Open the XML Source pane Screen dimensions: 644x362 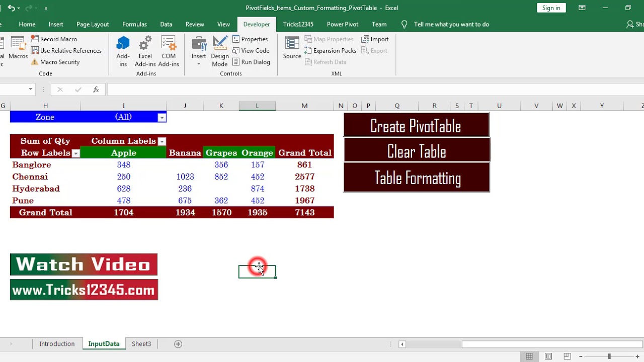pyautogui.click(x=292, y=48)
